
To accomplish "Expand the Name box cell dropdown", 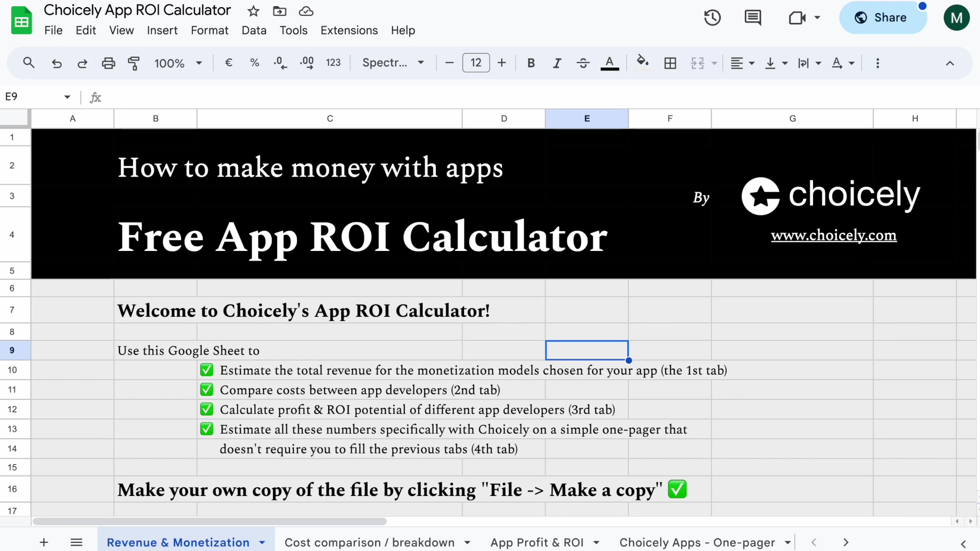I will click(67, 97).
